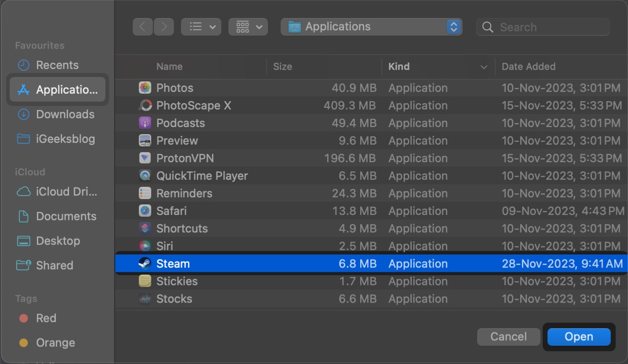Select Applications in the sidebar
This screenshot has height=364, width=628.
point(58,90)
